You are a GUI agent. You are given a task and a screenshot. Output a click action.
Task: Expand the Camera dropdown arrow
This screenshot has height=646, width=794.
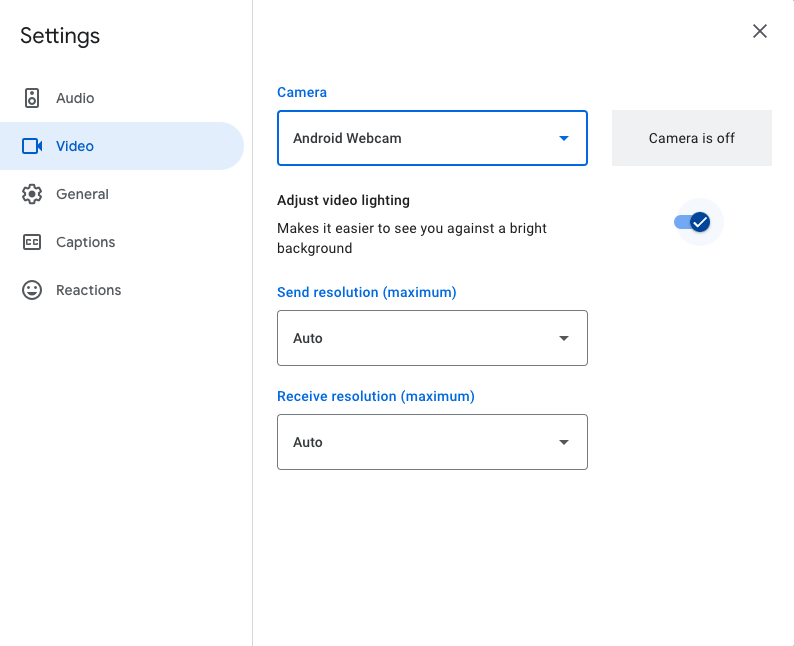tap(564, 138)
